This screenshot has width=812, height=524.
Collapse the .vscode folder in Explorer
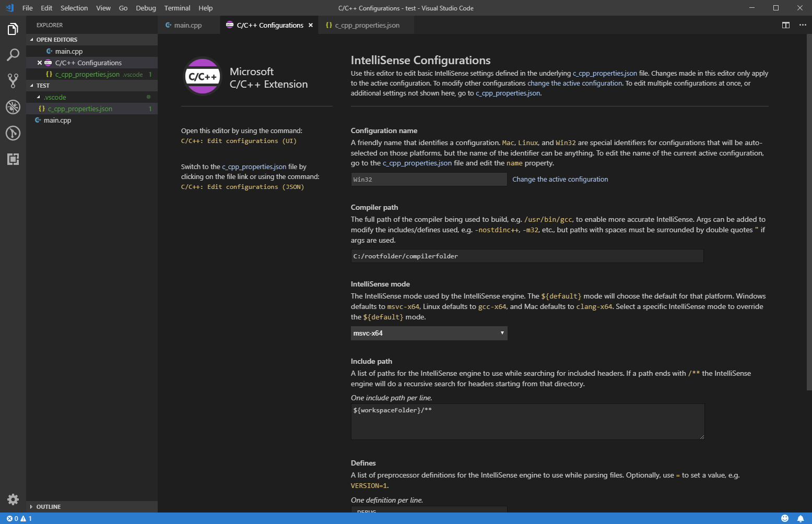click(39, 97)
